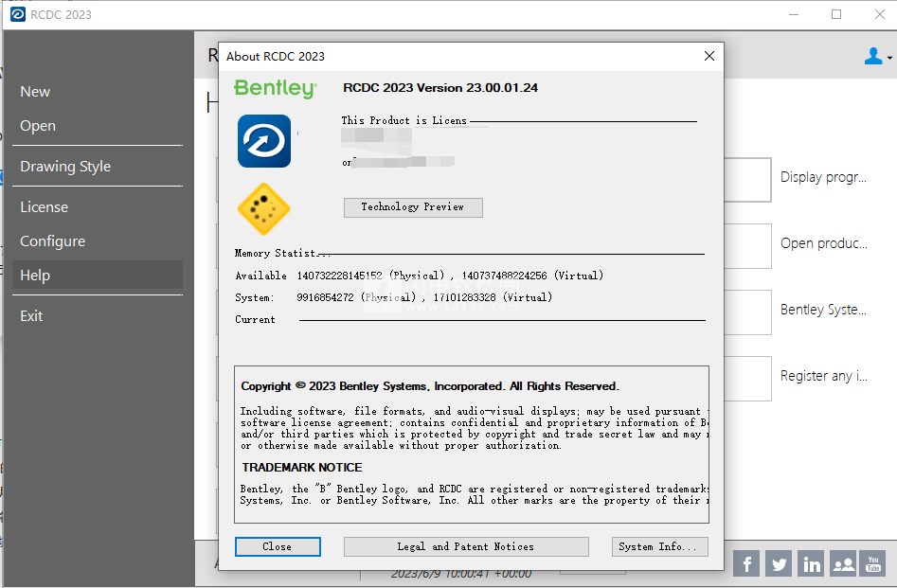The image size is (897, 588).
Task: Click the RCDC title bar app icon
Action: pos(18,14)
